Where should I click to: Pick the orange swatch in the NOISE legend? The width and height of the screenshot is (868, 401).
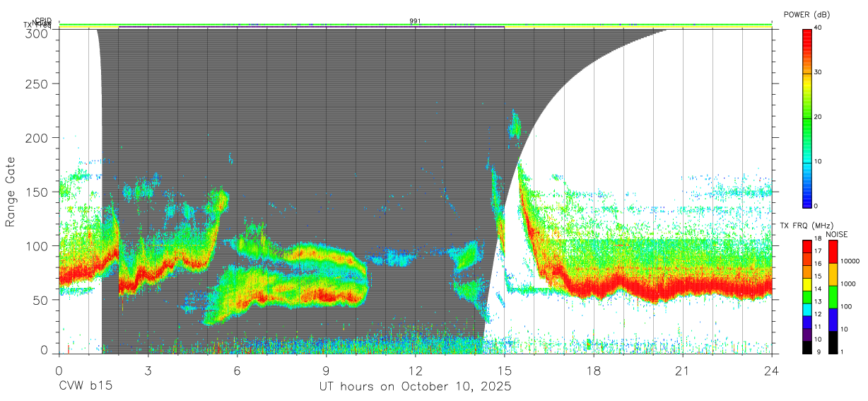(833, 274)
